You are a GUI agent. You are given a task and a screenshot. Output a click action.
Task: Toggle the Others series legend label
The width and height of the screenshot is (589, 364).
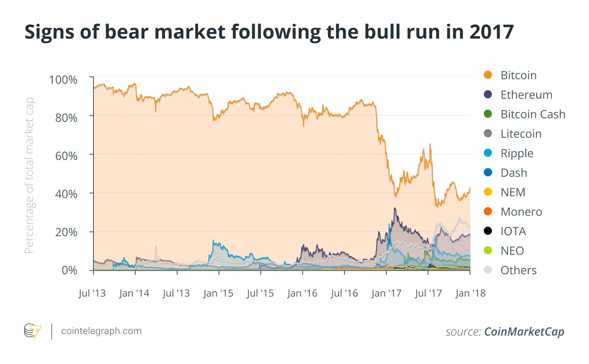pos(518,270)
